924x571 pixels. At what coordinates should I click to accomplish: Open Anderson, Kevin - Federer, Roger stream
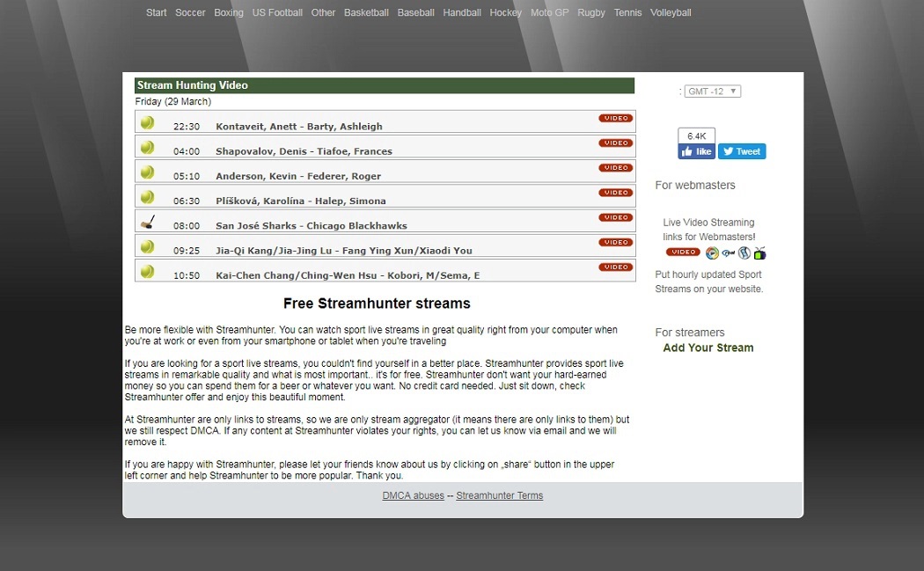pos(298,176)
